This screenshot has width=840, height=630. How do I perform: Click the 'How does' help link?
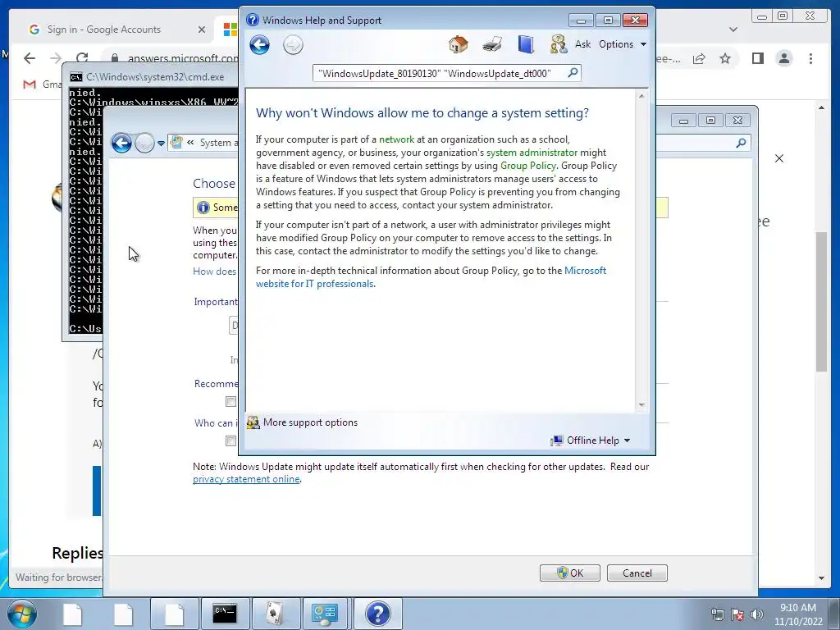pos(214,272)
